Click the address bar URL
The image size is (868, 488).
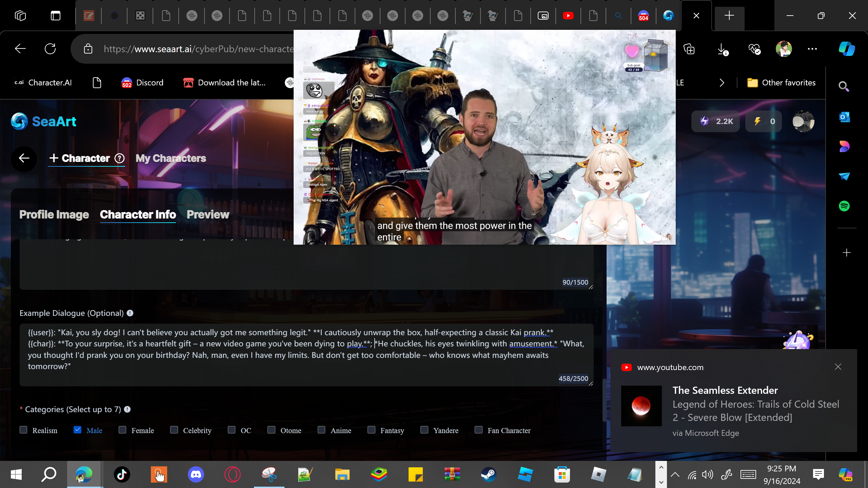coord(199,49)
